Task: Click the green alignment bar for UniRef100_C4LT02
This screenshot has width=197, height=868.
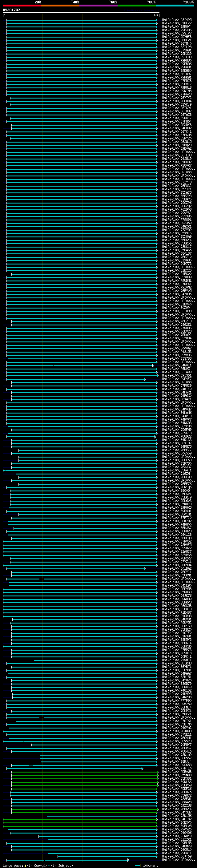Action: pyautogui.click(x=80, y=819)
